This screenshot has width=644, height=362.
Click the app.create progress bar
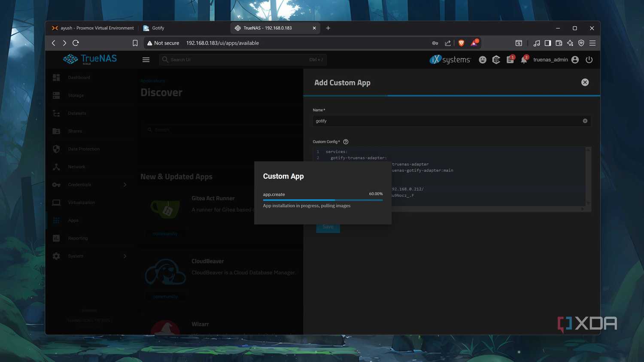[323, 200]
